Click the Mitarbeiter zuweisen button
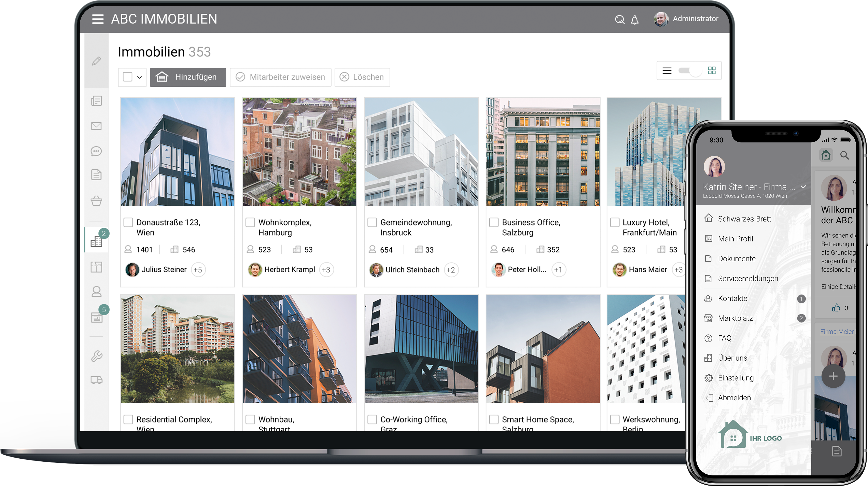 pyautogui.click(x=281, y=77)
